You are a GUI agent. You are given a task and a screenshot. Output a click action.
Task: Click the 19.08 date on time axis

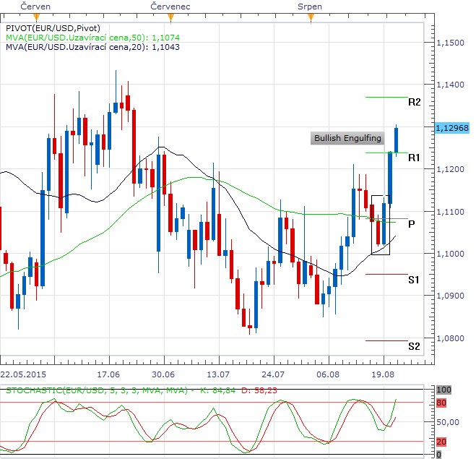(382, 375)
